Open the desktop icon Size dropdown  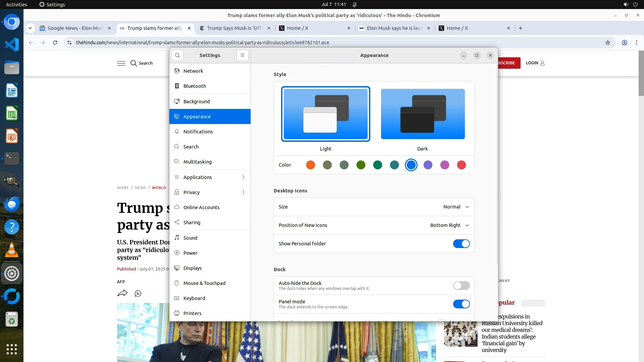[x=456, y=207]
